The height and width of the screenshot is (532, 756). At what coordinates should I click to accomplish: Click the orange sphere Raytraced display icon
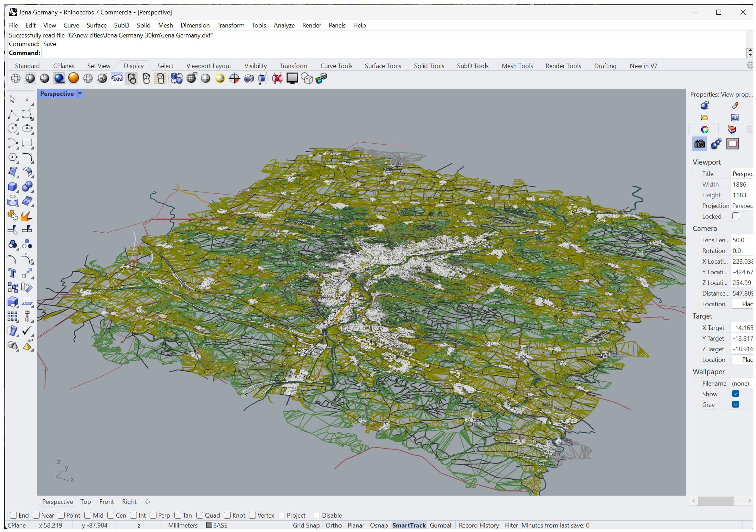(x=74, y=78)
